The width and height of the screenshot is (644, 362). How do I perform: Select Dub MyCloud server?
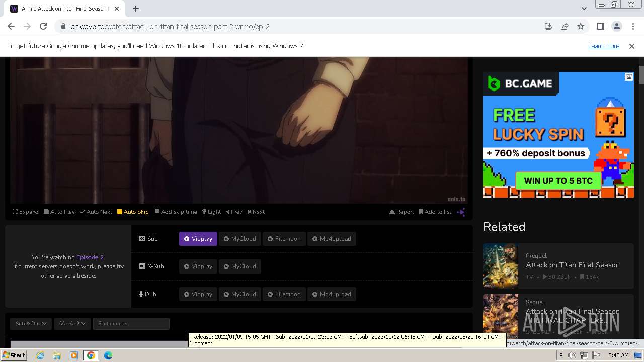tap(240, 294)
